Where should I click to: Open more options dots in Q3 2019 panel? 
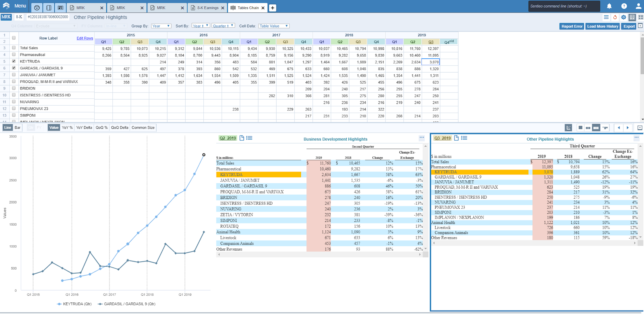(x=637, y=137)
